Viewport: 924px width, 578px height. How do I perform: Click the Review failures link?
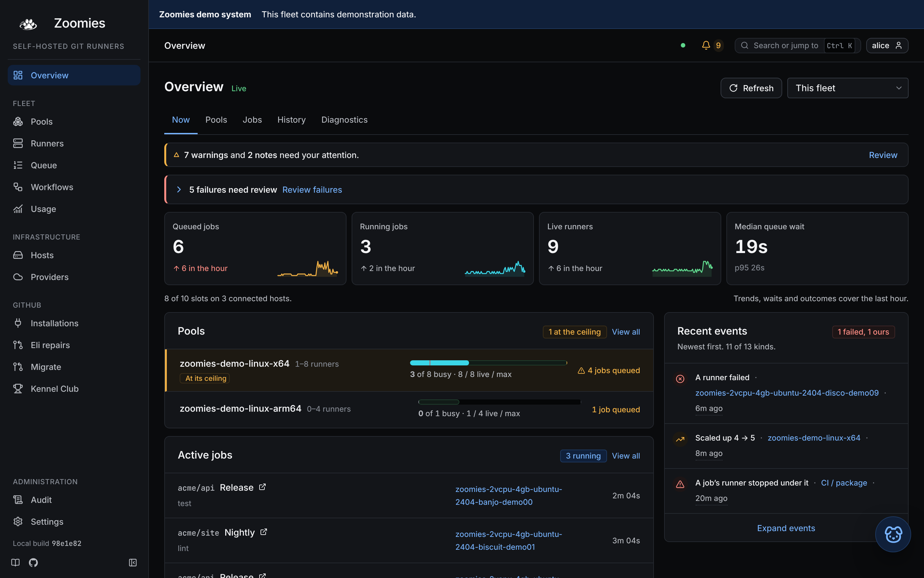pyautogui.click(x=312, y=189)
